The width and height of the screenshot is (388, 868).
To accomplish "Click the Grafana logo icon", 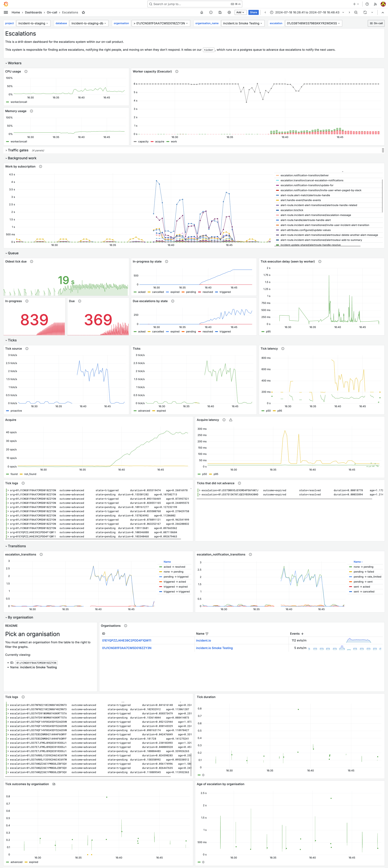I will pyautogui.click(x=6, y=4).
